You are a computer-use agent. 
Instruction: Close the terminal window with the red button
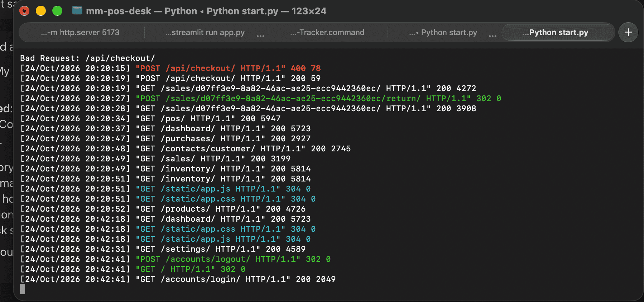24,11
